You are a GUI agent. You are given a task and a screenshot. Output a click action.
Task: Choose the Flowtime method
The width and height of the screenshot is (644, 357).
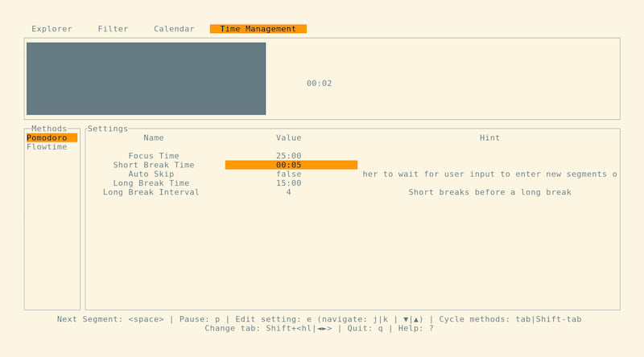(x=47, y=147)
